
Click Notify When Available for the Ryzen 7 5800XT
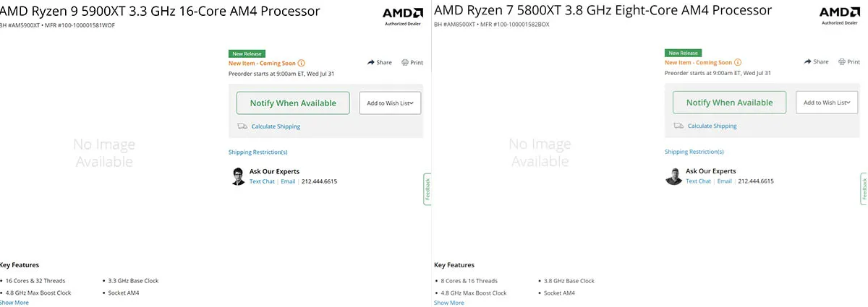[x=729, y=103]
